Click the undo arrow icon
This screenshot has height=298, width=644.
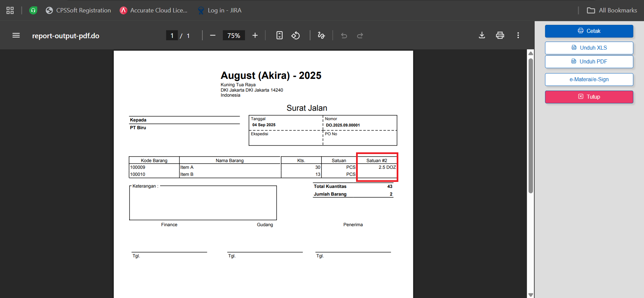pyautogui.click(x=344, y=36)
